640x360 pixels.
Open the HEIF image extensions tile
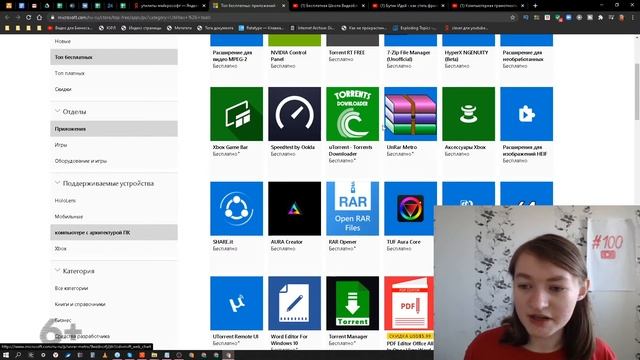527,114
